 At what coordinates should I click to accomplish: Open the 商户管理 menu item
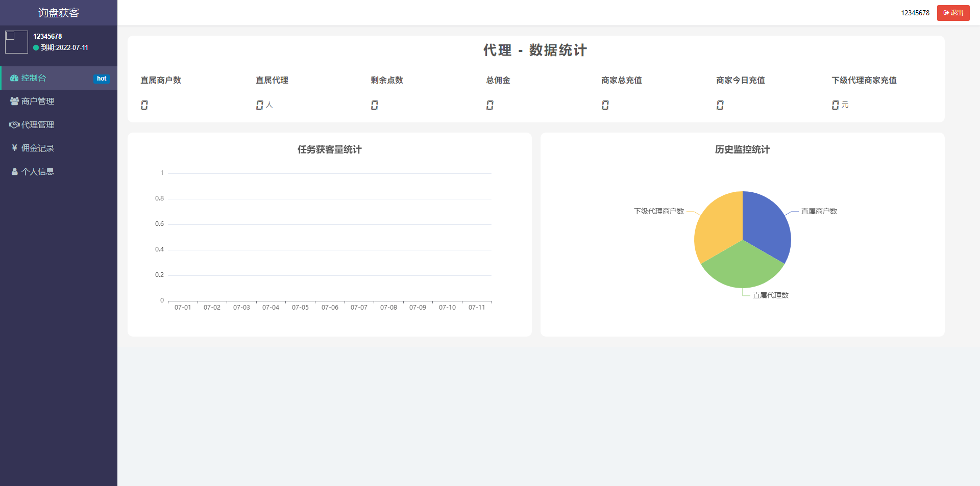pyautogui.click(x=38, y=101)
